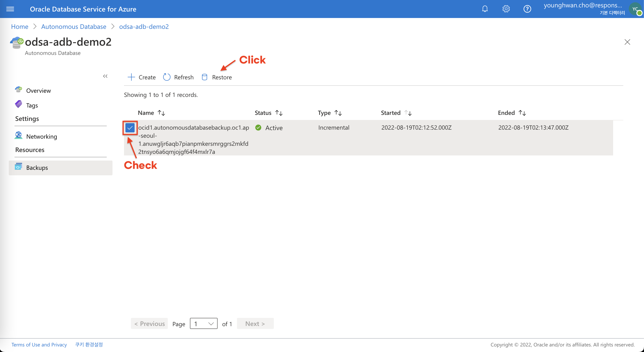Click the younghwan.cho account name in header

click(583, 5)
